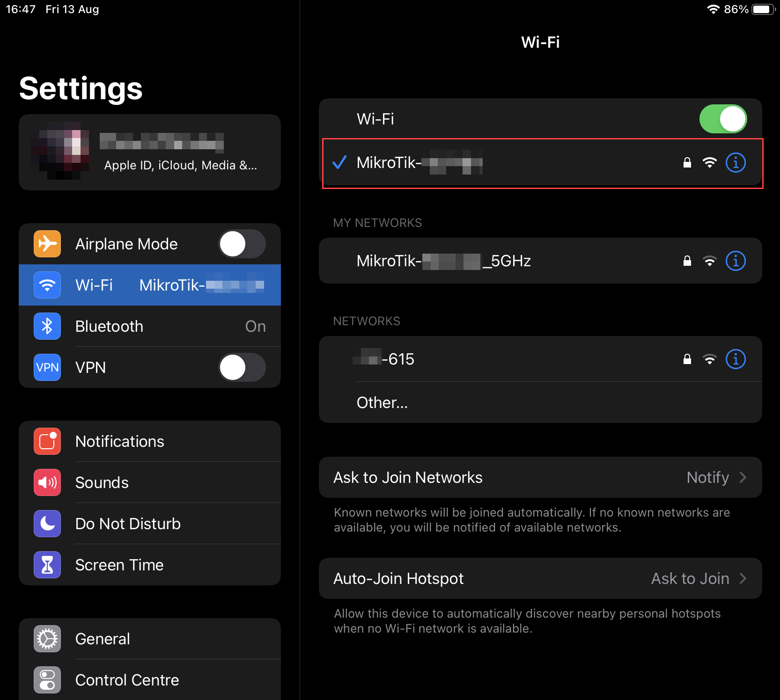Enable the VPN switch
Screen dimensions: 780x700
pos(242,367)
